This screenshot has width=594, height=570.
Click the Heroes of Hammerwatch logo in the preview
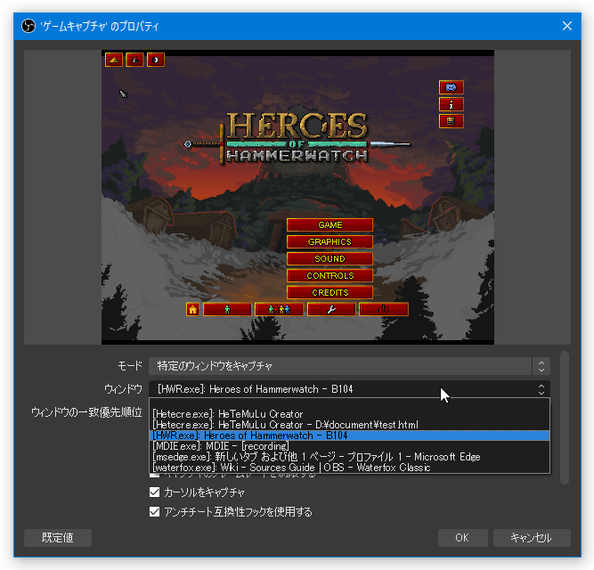297,138
